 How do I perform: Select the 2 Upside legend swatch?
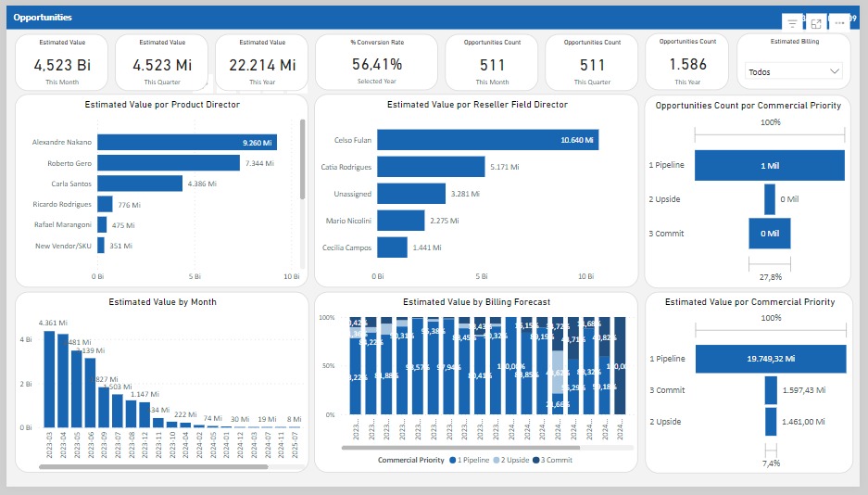pyautogui.click(x=496, y=460)
